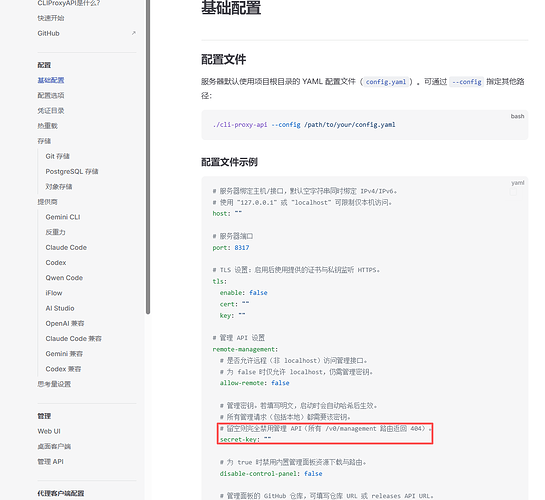Viewport: 545px width, 500px height.
Task: Click the cert: "" config line
Action: click(x=234, y=304)
